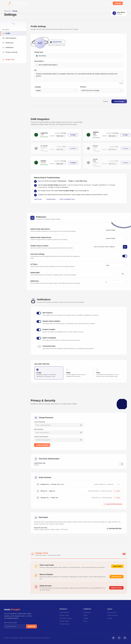Show the Current Password field text
Screen dimensions: 131x644
[81, 425]
